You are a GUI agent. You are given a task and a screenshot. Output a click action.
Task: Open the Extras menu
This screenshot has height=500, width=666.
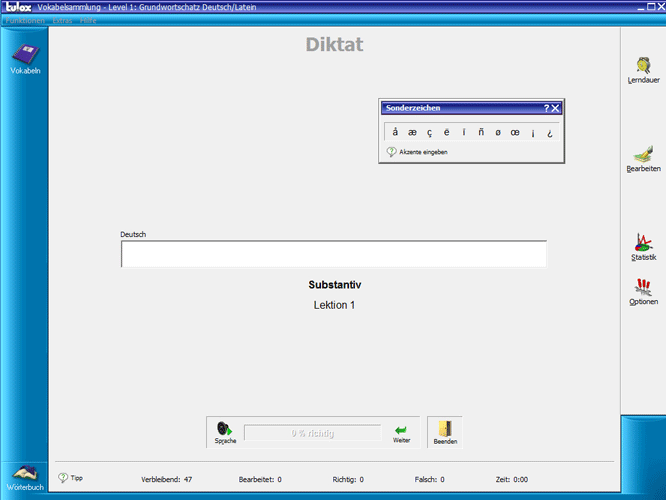coord(62,20)
